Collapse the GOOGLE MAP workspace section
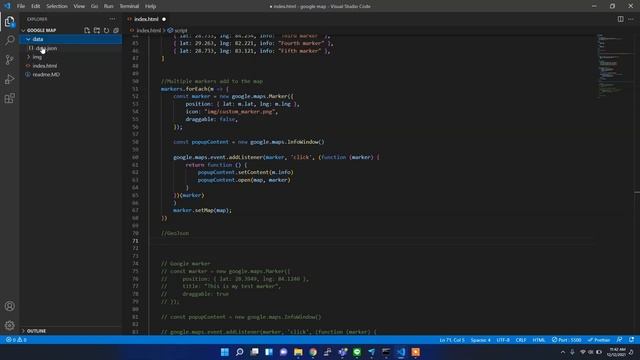This screenshot has height=360, width=640. (40, 30)
